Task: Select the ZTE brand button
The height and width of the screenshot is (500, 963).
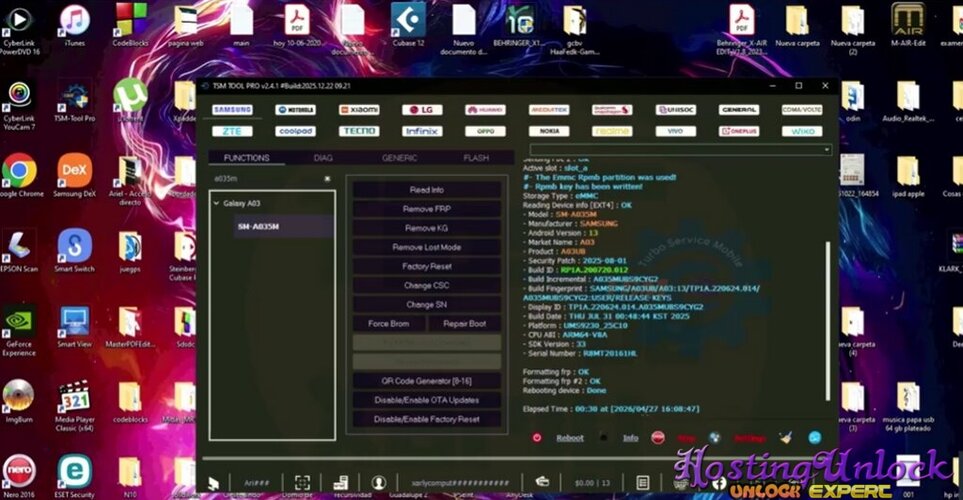Action: (232, 131)
